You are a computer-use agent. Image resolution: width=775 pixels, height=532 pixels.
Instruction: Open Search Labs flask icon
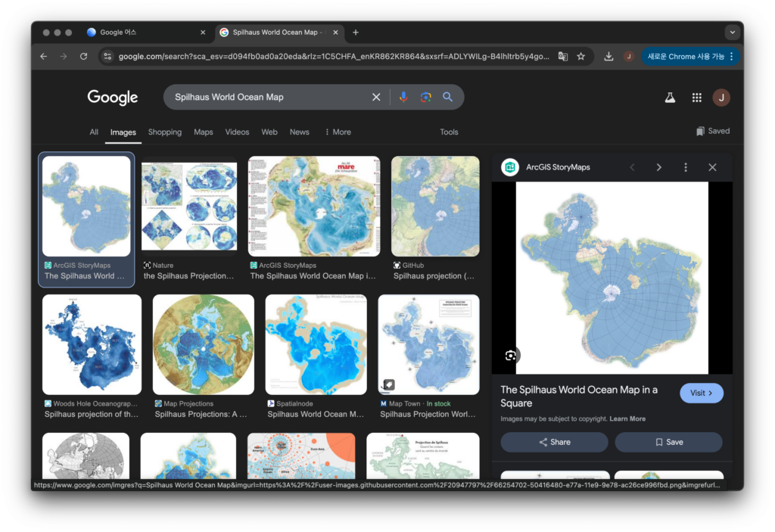pos(670,98)
